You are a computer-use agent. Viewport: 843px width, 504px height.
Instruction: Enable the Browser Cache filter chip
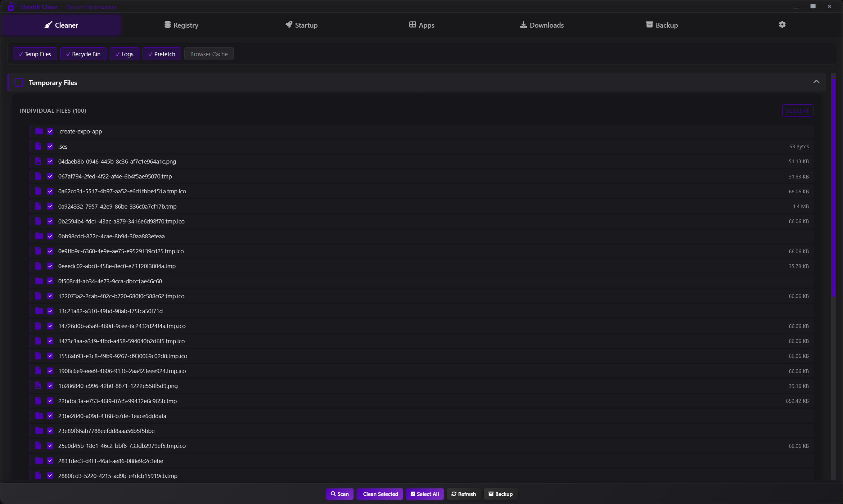209,54
